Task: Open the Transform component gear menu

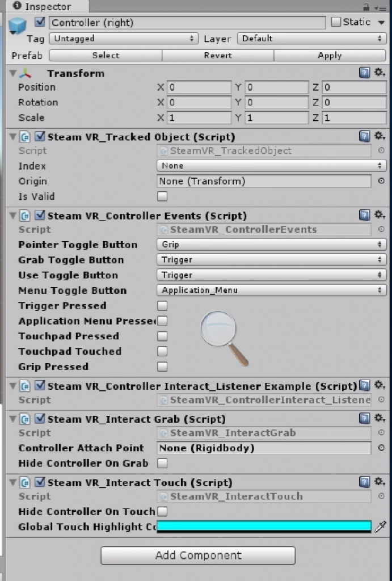Action: (380, 73)
